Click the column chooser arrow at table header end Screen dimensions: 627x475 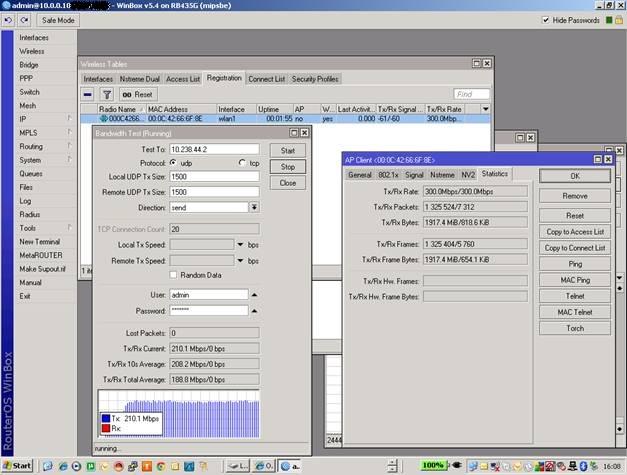[x=486, y=108]
